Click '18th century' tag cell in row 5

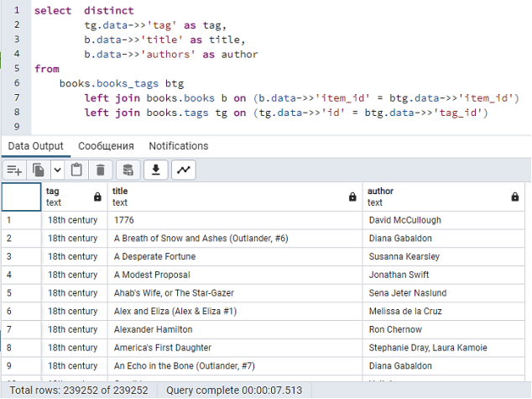pyautogui.click(x=75, y=293)
